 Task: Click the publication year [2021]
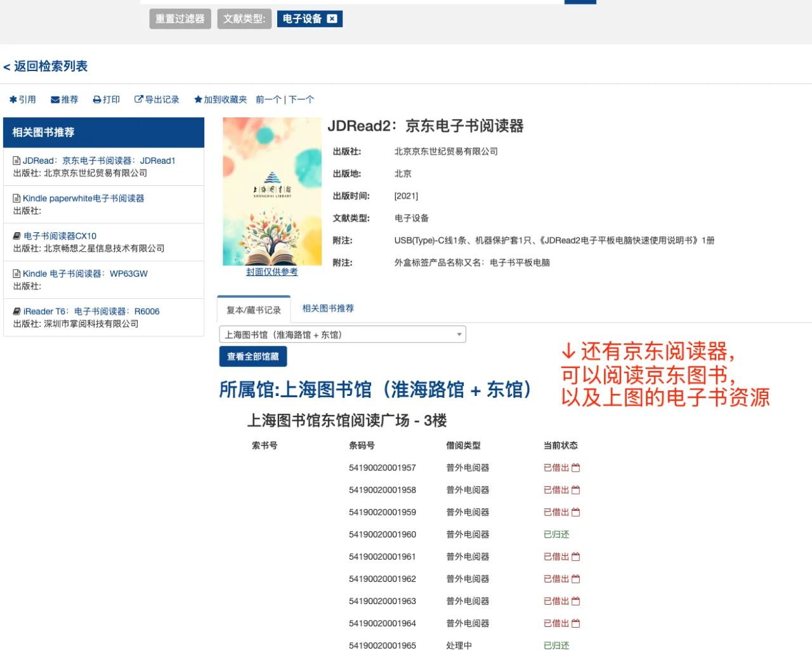[x=406, y=196]
